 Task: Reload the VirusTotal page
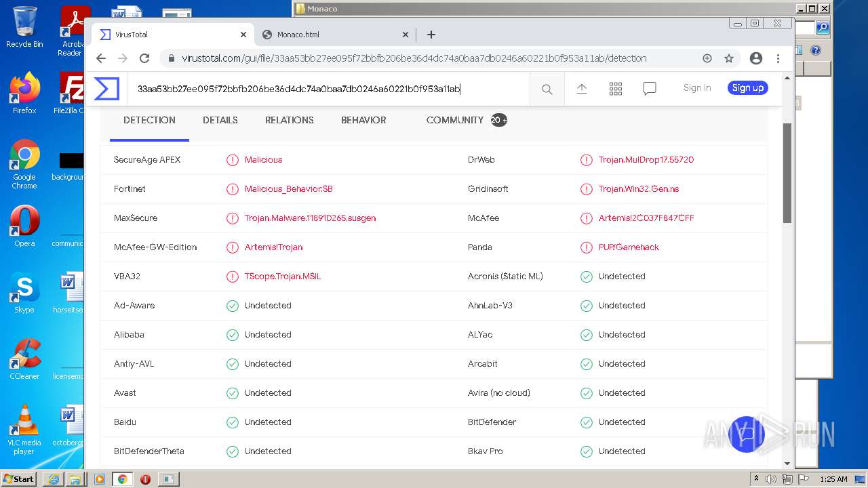tap(144, 58)
